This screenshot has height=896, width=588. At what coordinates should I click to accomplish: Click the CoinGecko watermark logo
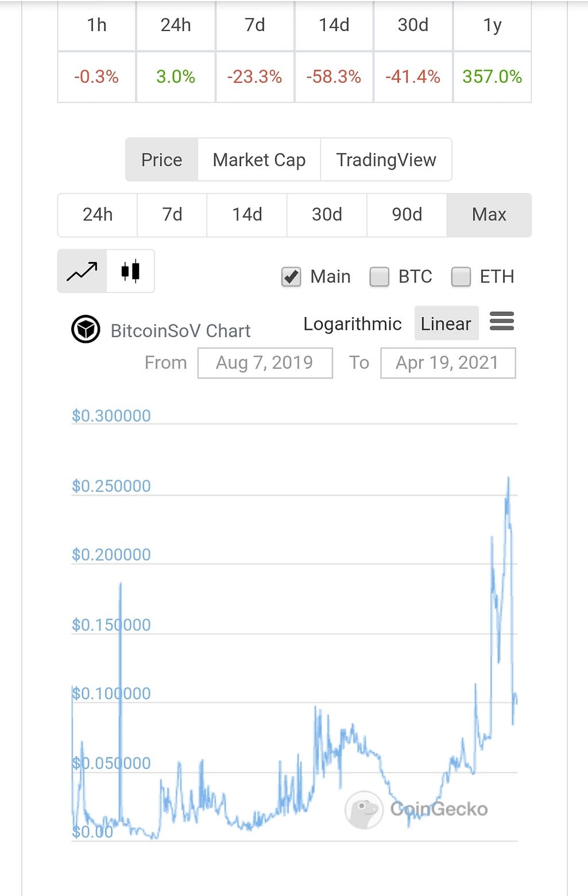pyautogui.click(x=364, y=809)
